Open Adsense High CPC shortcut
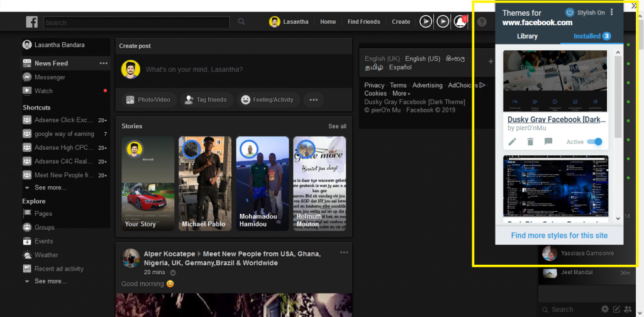The image size is (644, 317). pyautogui.click(x=65, y=147)
